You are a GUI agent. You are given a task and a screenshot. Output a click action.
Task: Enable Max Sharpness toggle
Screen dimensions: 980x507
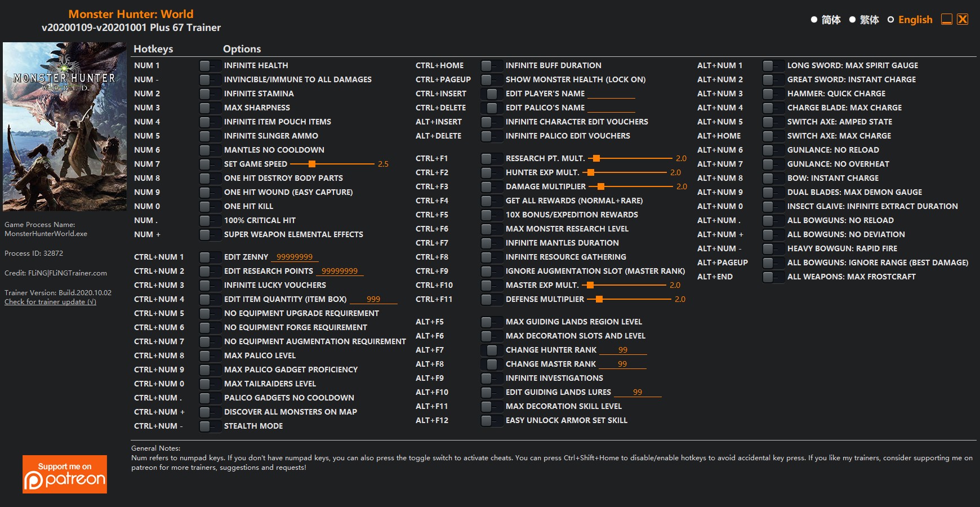(x=210, y=108)
